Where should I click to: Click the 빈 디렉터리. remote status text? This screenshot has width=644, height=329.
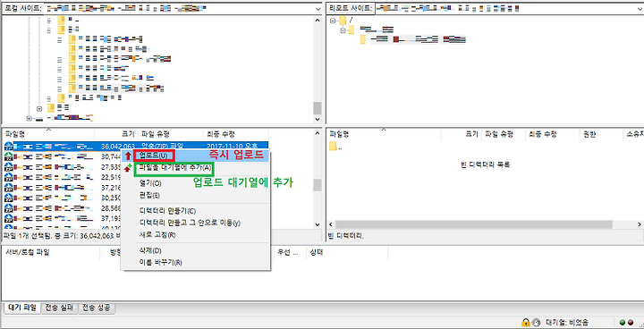tap(346, 236)
